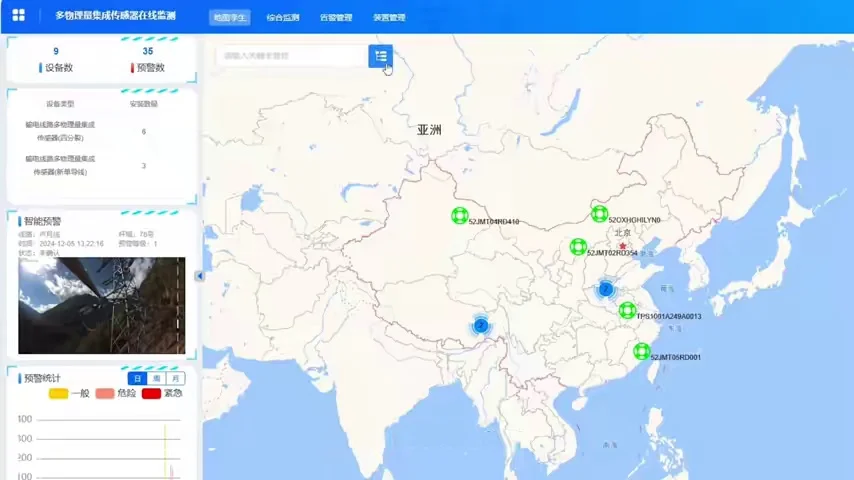This screenshot has height=480, width=854.
Task: Show daily warning statistics with 日
Action: pyautogui.click(x=137, y=378)
